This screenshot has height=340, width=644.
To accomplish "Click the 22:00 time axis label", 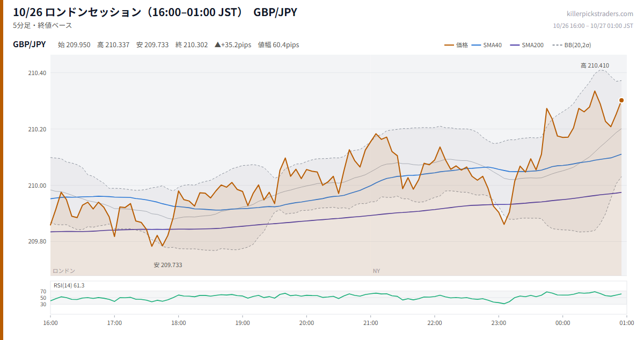I will [x=435, y=323].
